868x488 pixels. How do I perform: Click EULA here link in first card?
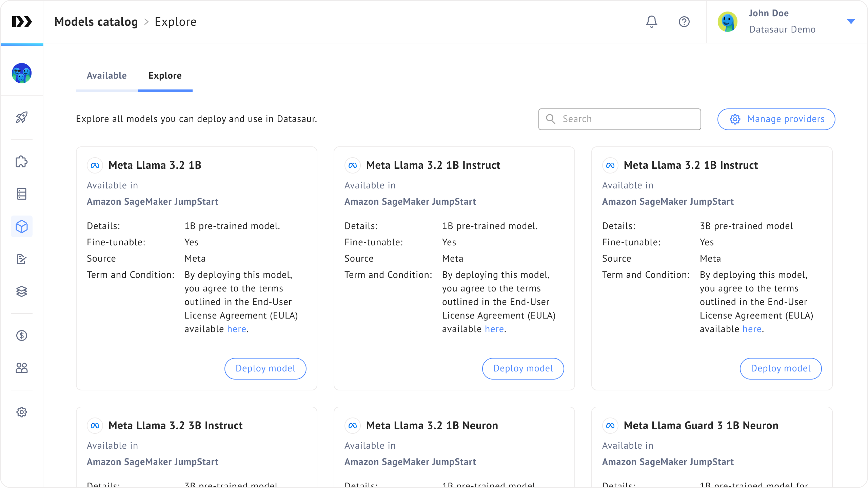coord(236,329)
